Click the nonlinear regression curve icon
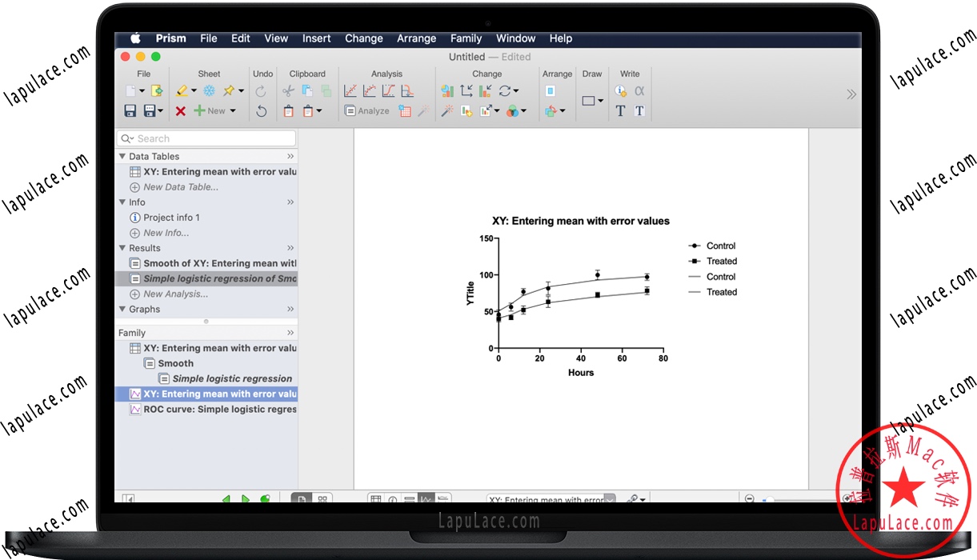 (x=370, y=91)
